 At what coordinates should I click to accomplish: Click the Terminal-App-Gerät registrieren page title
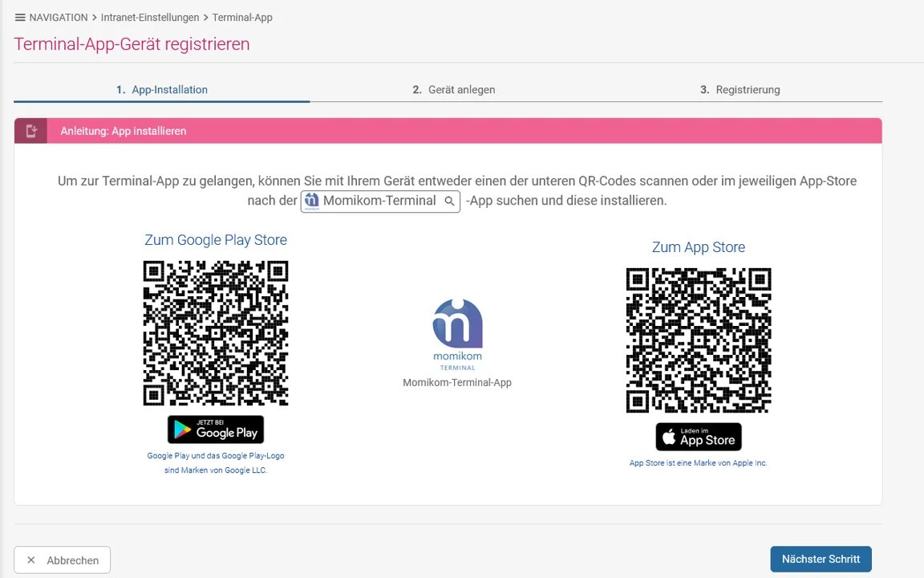[x=132, y=44]
